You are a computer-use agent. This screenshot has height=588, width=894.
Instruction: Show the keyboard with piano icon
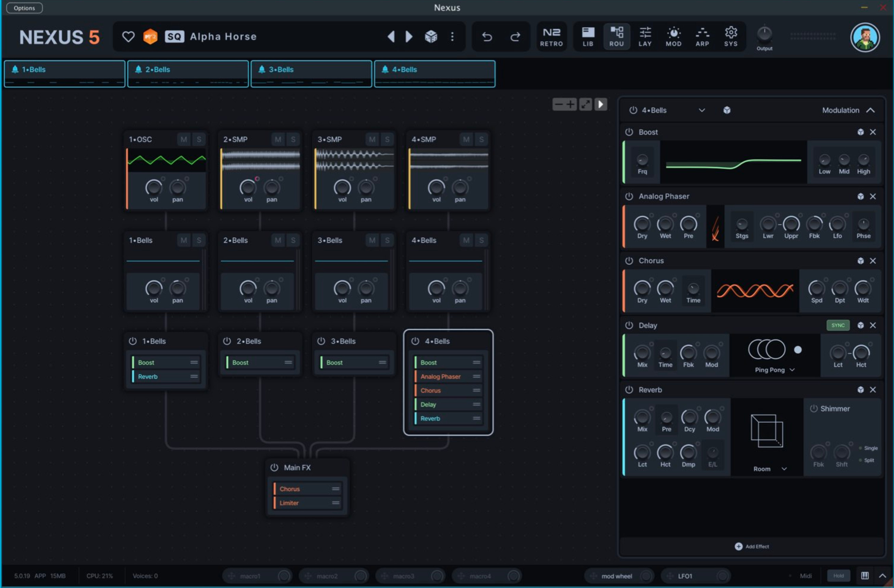pos(864,576)
